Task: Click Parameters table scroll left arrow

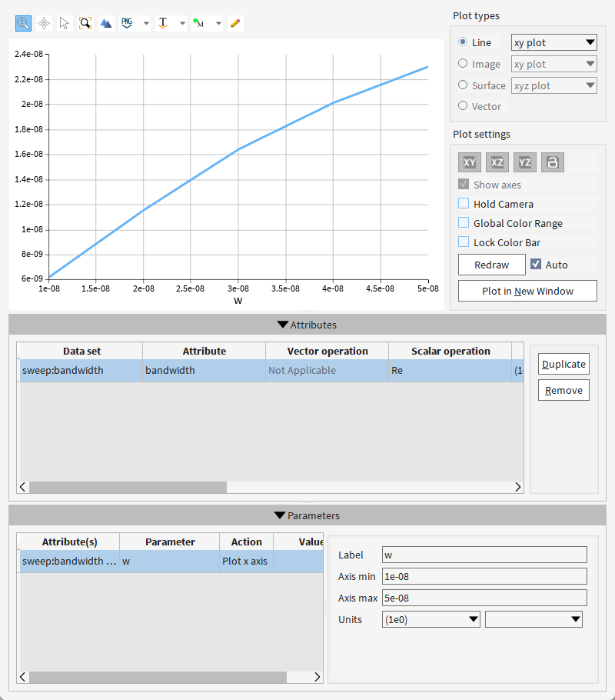Action: click(x=23, y=677)
